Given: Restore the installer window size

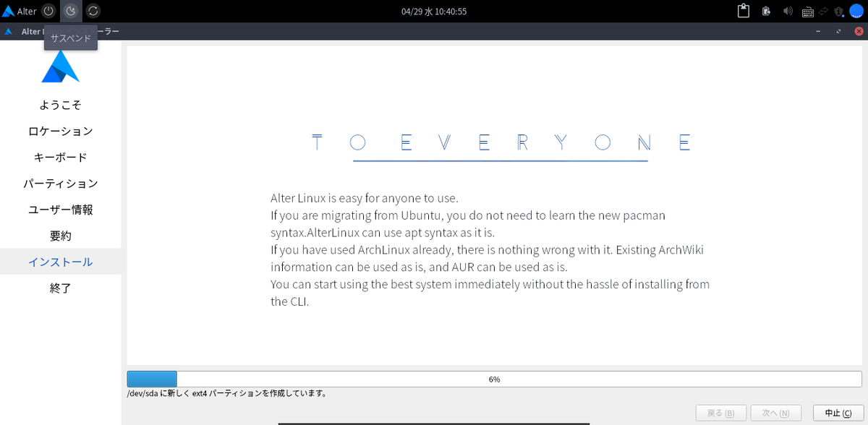Looking at the screenshot, I should (838, 32).
